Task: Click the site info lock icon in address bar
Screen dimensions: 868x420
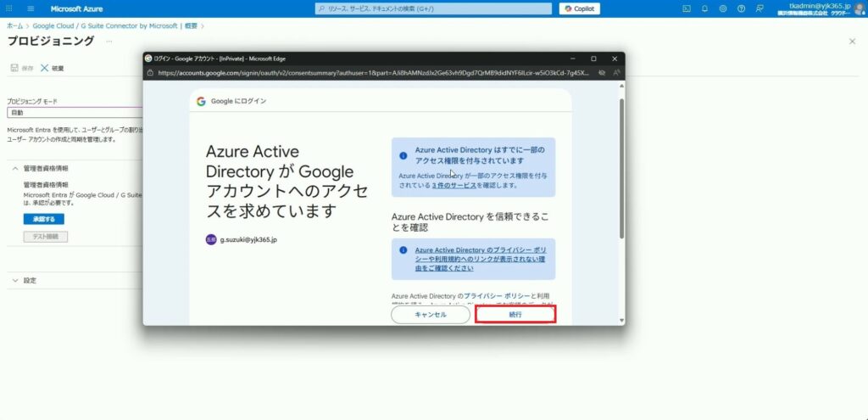Action: coord(150,73)
